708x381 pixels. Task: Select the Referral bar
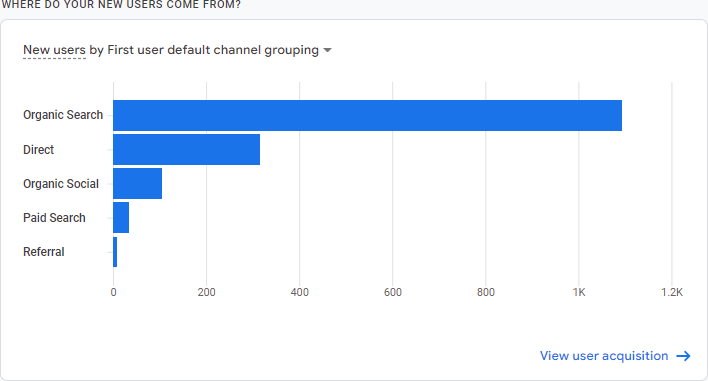[115, 252]
